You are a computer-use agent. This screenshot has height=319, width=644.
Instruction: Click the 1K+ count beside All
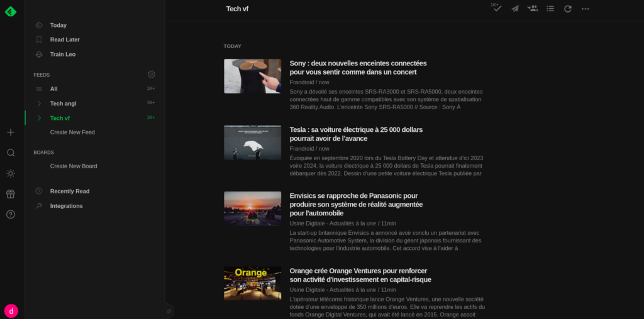click(x=151, y=89)
